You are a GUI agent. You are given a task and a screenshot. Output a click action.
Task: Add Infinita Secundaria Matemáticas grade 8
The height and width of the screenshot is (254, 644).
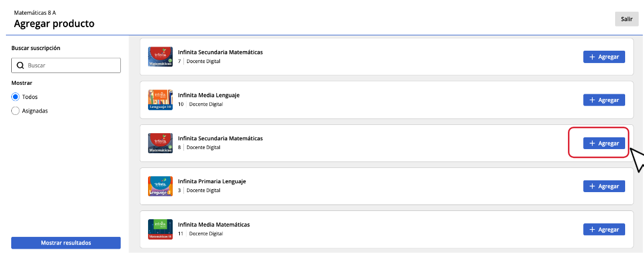click(604, 143)
